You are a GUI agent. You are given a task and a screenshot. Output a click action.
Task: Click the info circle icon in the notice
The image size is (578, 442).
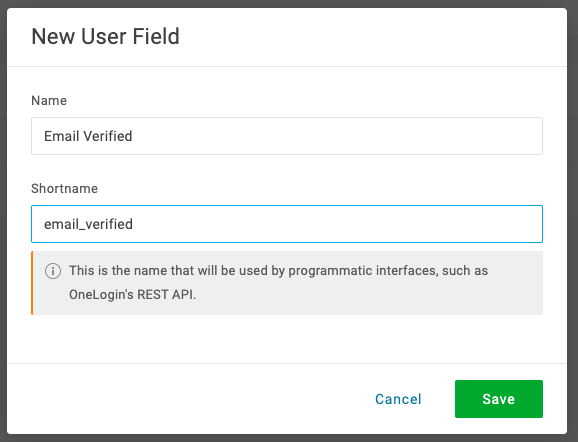[53, 271]
